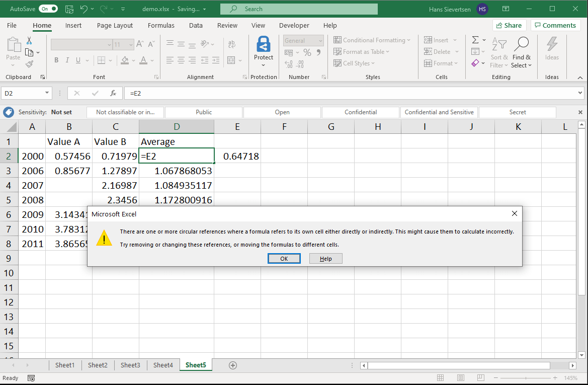Select the Italic formatting icon
The width and height of the screenshot is (588, 385).
[x=66, y=60]
